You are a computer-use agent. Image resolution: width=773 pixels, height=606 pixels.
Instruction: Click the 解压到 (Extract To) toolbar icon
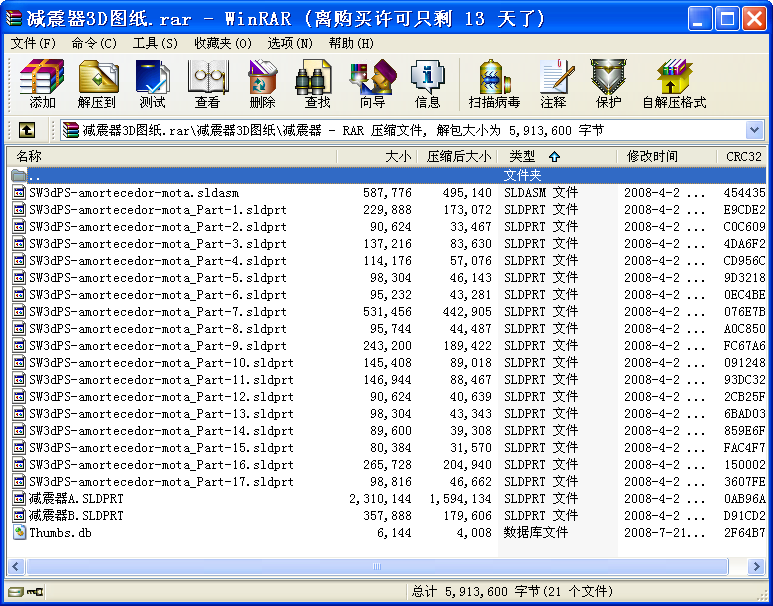click(x=97, y=84)
